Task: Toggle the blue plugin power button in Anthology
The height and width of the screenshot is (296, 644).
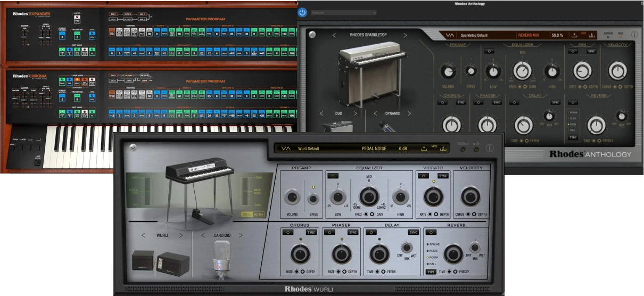Action: [302, 12]
